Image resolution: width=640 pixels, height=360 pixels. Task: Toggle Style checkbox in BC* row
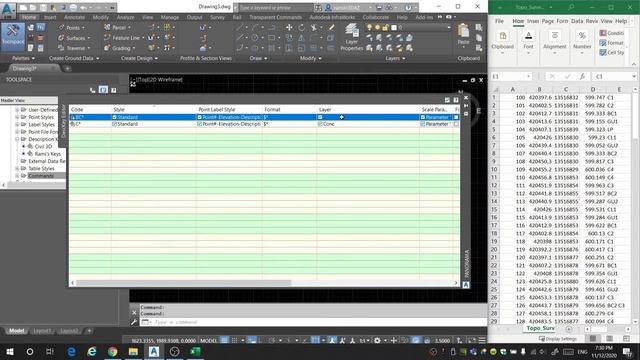click(x=114, y=117)
